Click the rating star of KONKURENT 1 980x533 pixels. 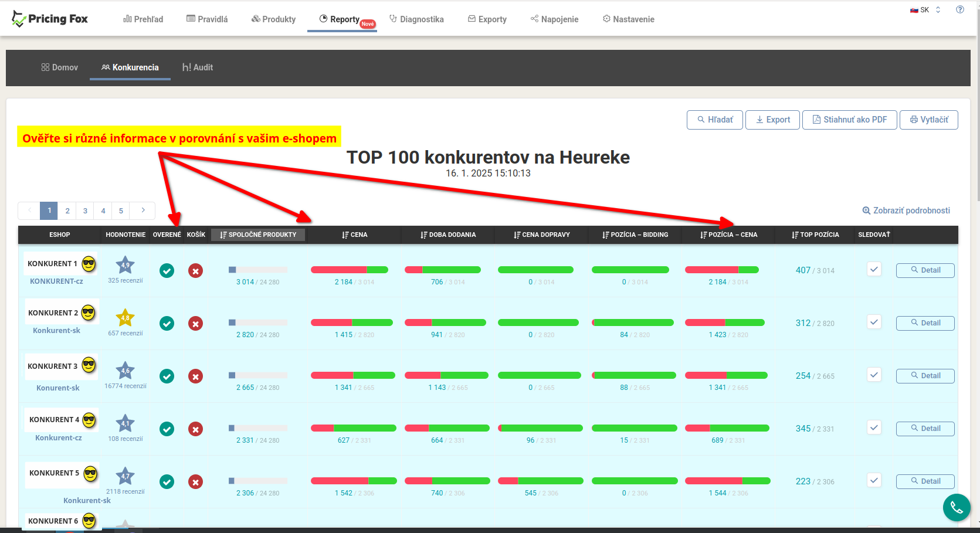[126, 265]
